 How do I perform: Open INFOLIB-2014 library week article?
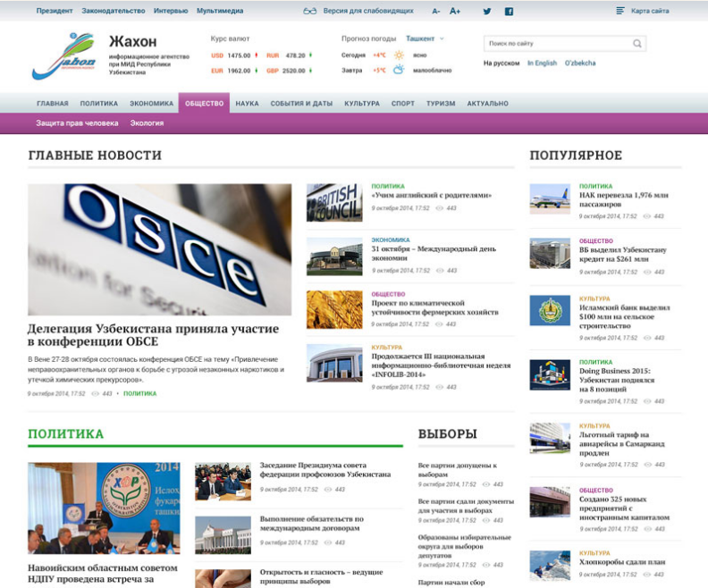tap(441, 365)
